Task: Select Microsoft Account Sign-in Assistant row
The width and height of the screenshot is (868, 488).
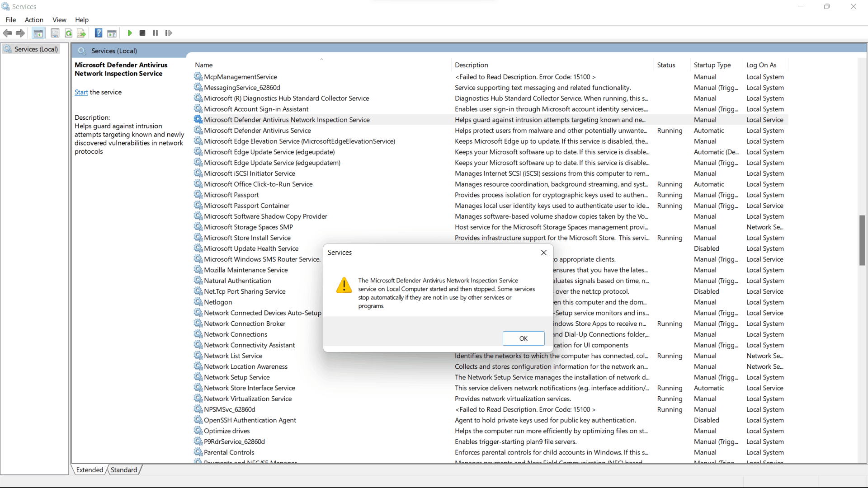Action: (491, 109)
